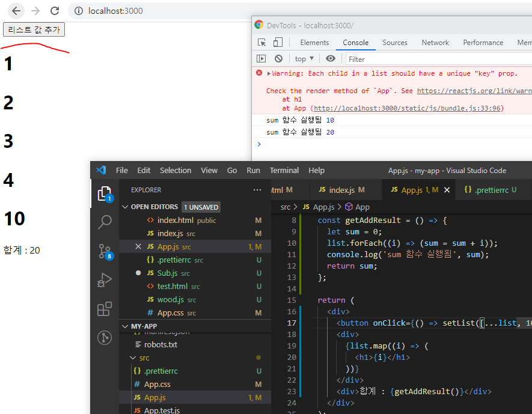
Task: Select the DevTools inspect element icon
Action: pyautogui.click(x=261, y=43)
